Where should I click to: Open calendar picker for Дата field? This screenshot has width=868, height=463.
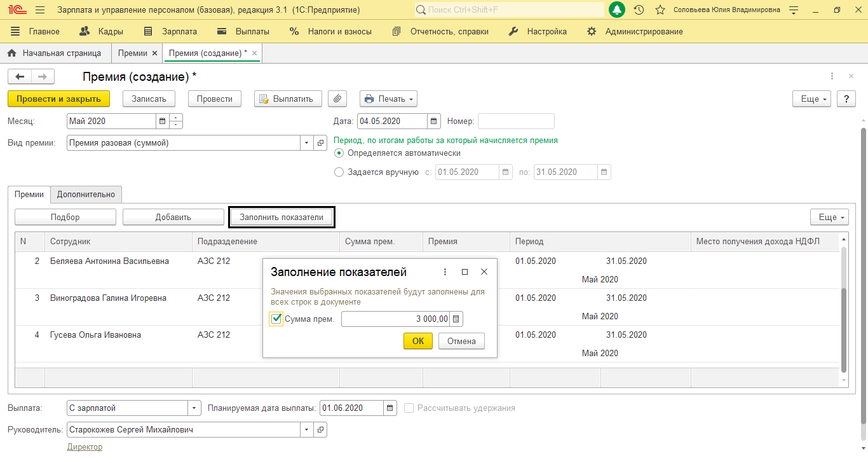[x=433, y=121]
